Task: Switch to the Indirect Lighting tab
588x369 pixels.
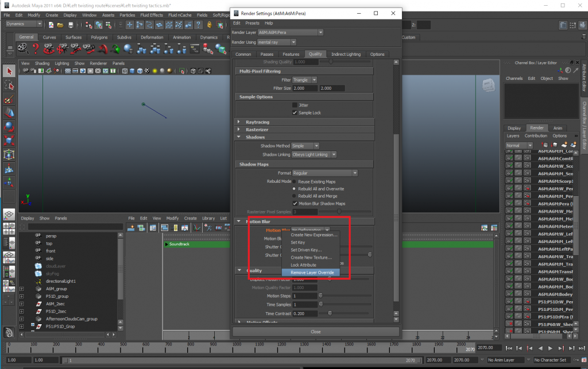Action: 346,54
